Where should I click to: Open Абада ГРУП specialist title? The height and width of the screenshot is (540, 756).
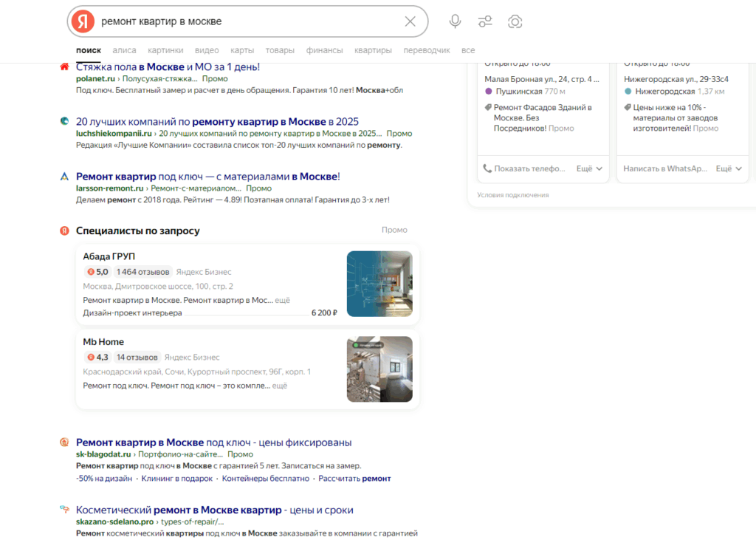click(109, 256)
